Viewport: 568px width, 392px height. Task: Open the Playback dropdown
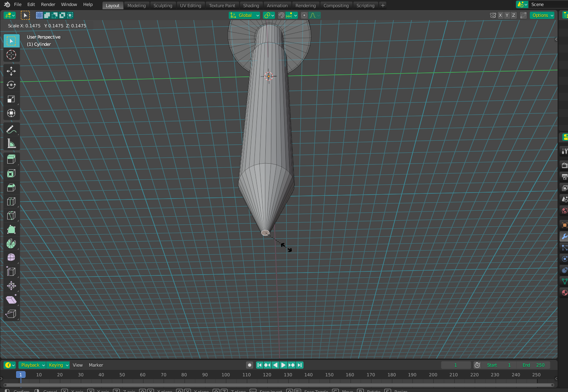33,365
